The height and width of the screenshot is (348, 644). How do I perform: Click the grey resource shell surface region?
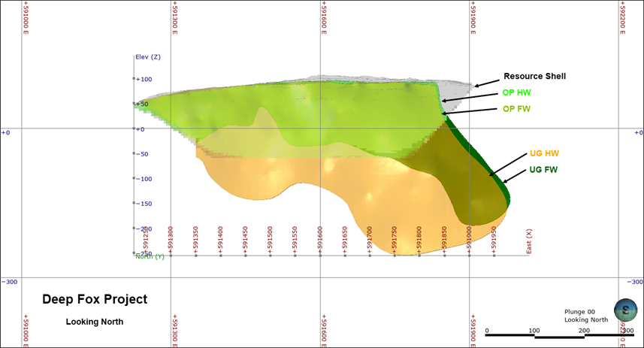point(454,90)
